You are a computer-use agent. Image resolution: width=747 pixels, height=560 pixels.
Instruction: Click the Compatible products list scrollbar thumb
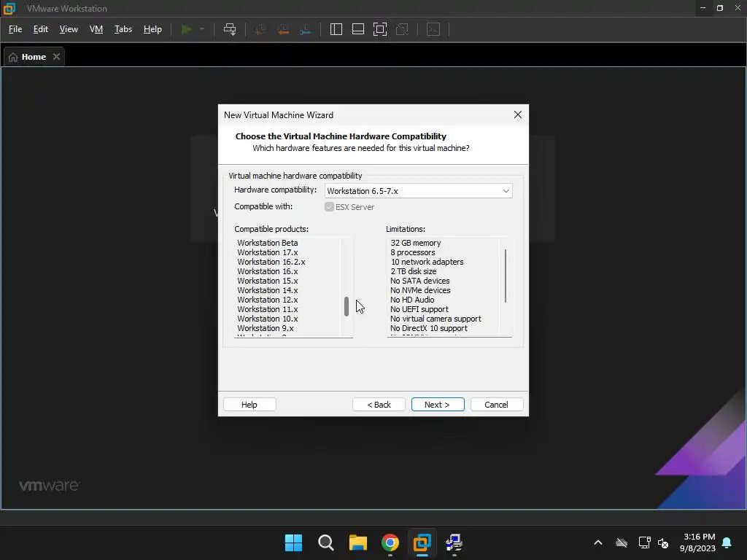[x=347, y=306]
